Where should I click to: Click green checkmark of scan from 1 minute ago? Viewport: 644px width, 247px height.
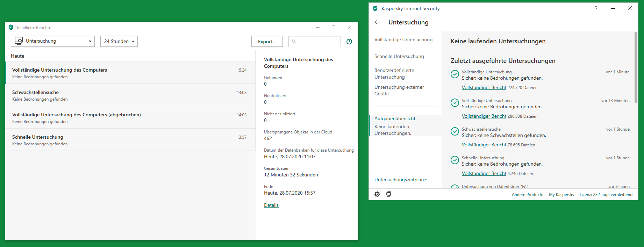coord(455,74)
